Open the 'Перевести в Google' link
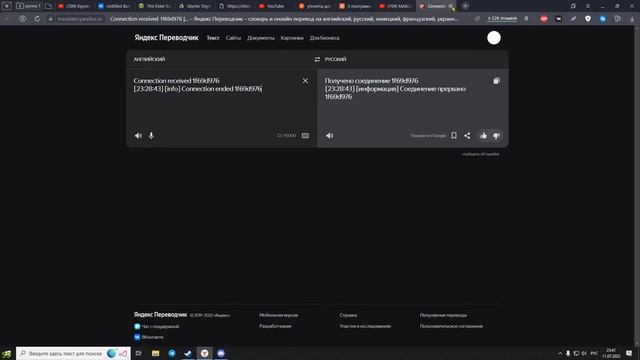Viewport: 640px width, 360px height. [428, 136]
